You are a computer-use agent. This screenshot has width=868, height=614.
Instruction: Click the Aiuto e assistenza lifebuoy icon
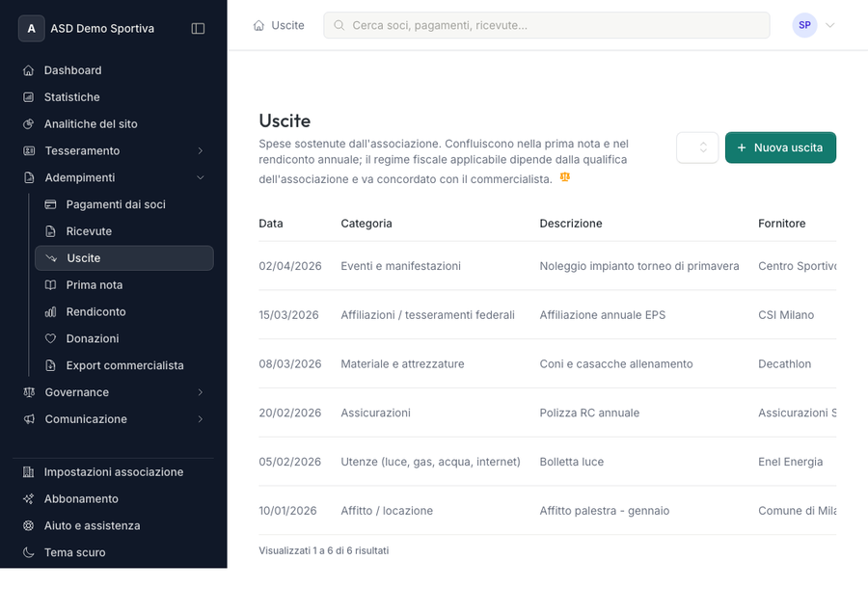point(29,526)
